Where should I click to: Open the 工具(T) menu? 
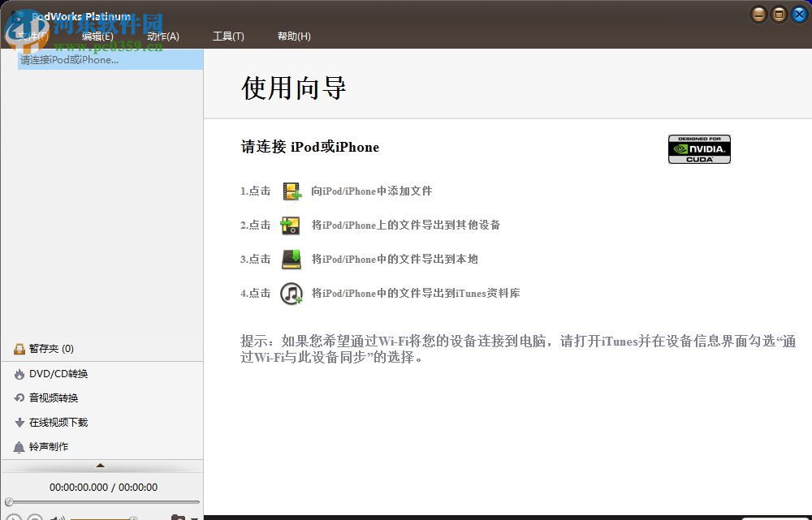(x=228, y=36)
